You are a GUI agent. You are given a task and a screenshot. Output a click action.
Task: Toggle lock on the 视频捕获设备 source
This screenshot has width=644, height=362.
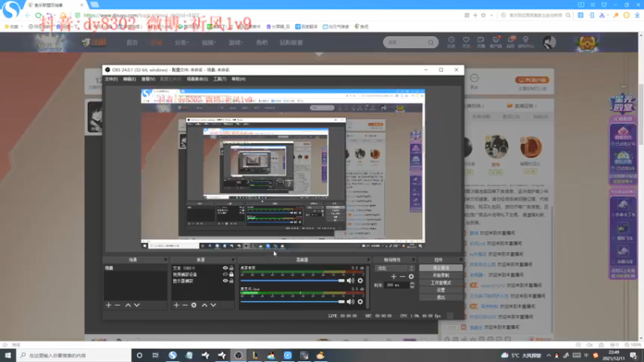pos(231,274)
